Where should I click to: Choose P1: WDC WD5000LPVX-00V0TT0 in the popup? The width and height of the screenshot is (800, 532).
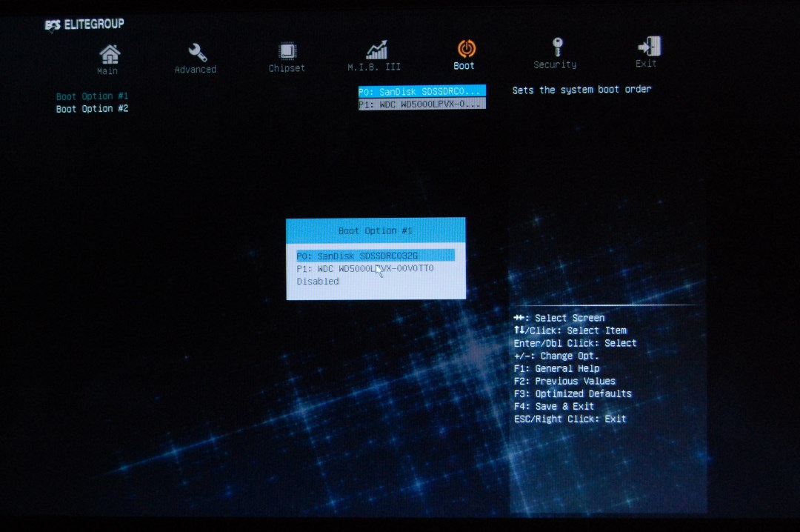point(365,268)
